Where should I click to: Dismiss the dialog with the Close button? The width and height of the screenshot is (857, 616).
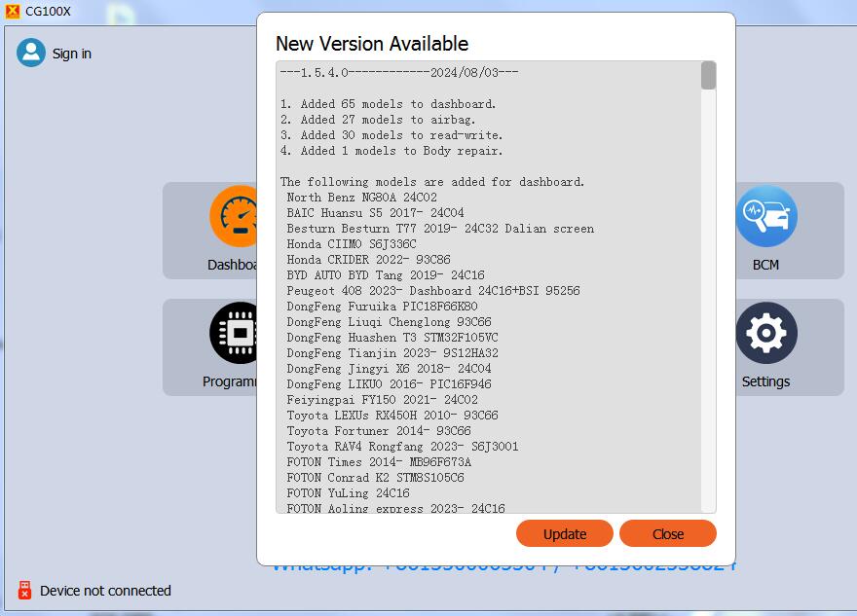[x=668, y=533]
